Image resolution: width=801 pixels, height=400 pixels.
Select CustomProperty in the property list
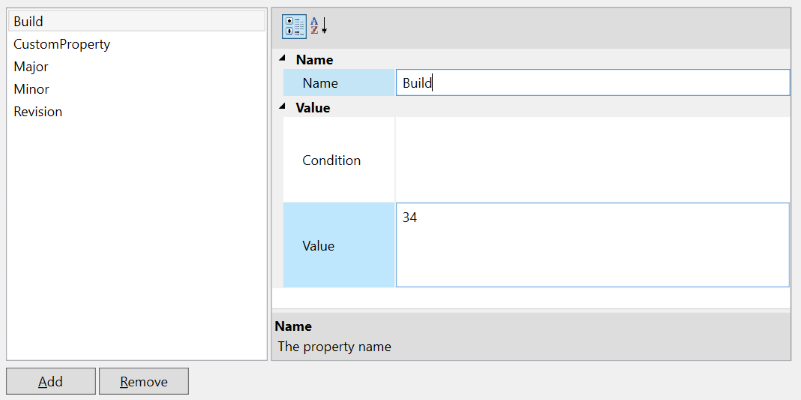tap(61, 44)
